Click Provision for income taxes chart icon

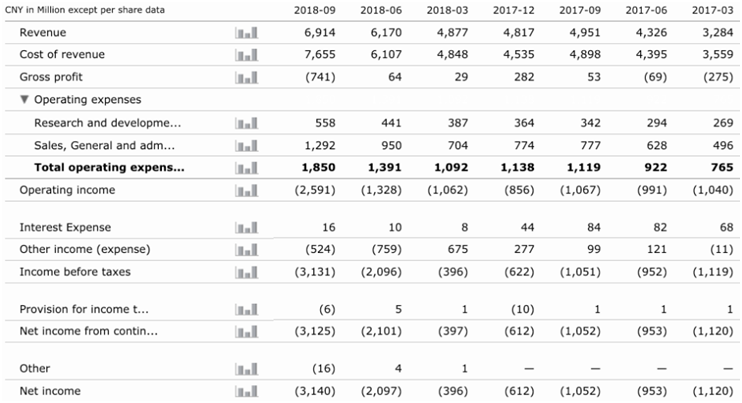click(x=246, y=310)
